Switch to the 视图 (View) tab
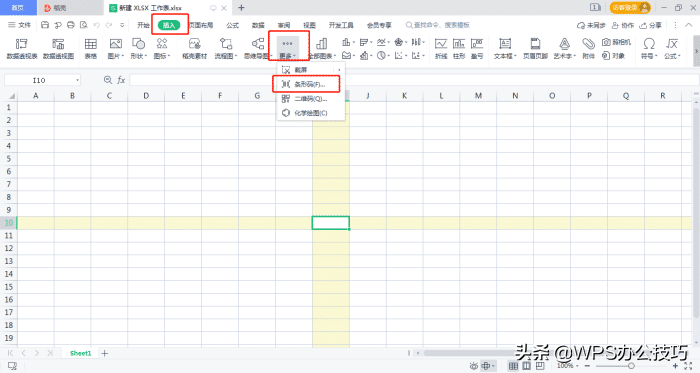Screen dimensions: 700x373 tap(309, 25)
